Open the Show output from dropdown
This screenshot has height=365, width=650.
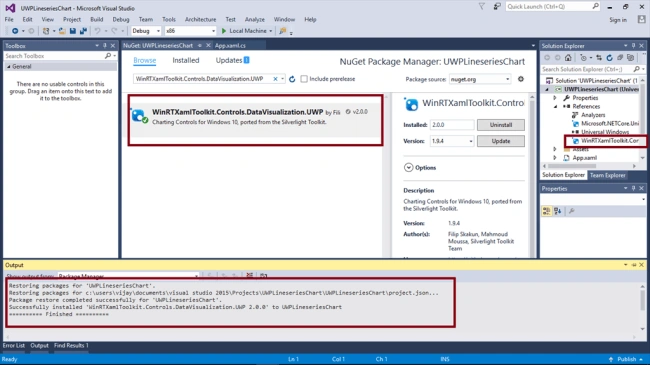pyautogui.click(x=128, y=276)
